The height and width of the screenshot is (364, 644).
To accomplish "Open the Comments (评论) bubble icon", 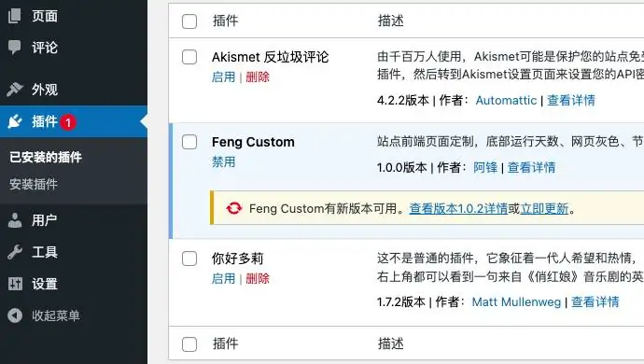I will [x=14, y=48].
